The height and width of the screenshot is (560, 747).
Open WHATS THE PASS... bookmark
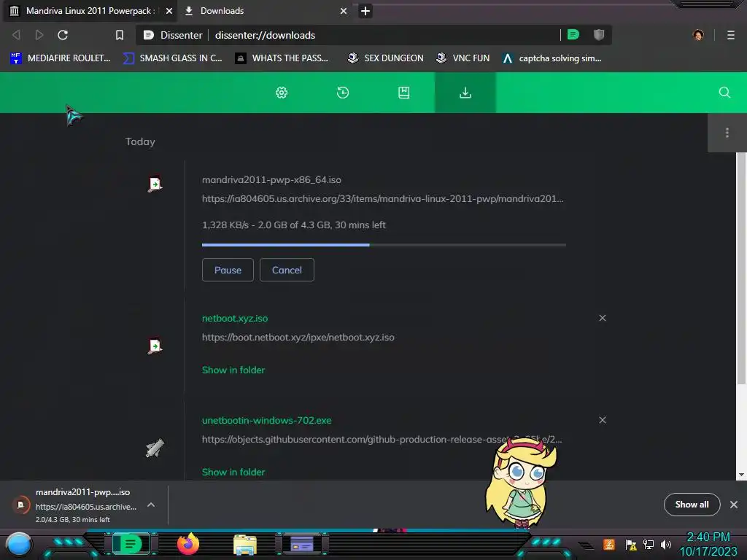pyautogui.click(x=282, y=58)
